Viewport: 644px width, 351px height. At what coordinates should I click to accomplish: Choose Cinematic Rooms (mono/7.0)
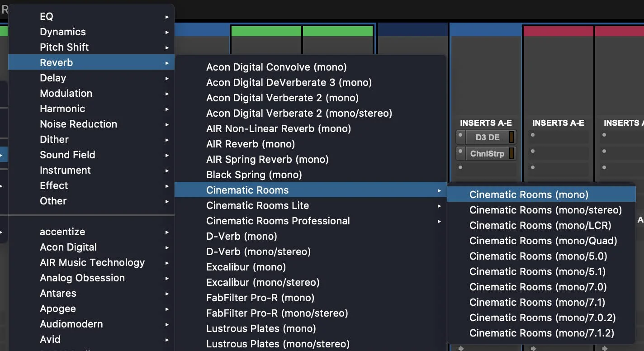[x=541, y=287]
